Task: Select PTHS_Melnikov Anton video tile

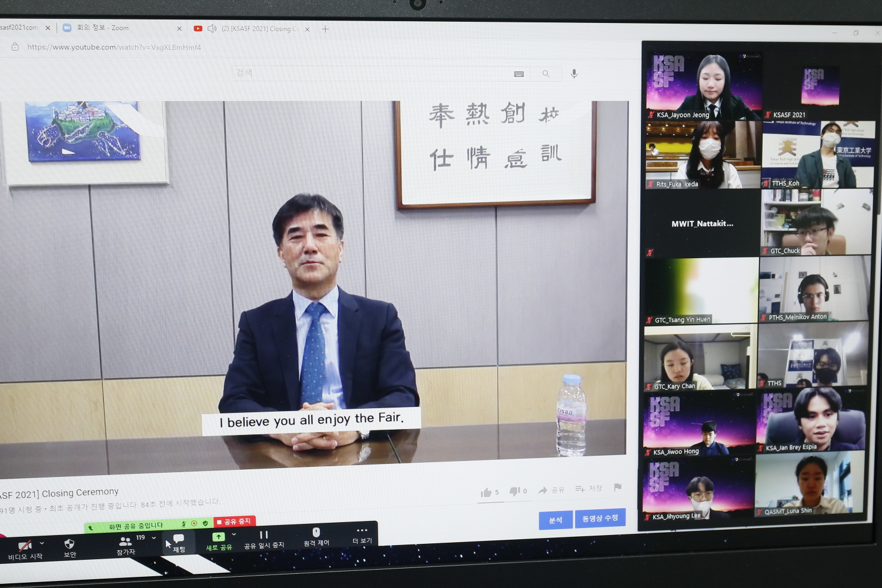Action: pos(814,289)
